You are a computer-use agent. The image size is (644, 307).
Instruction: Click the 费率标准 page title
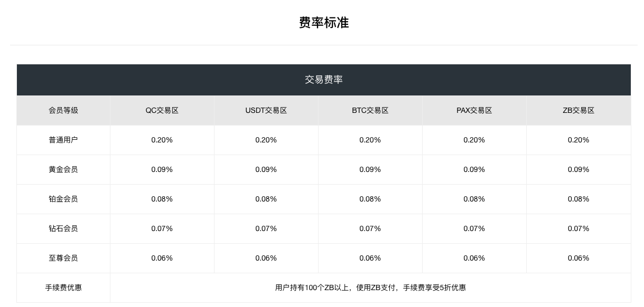pos(323,23)
